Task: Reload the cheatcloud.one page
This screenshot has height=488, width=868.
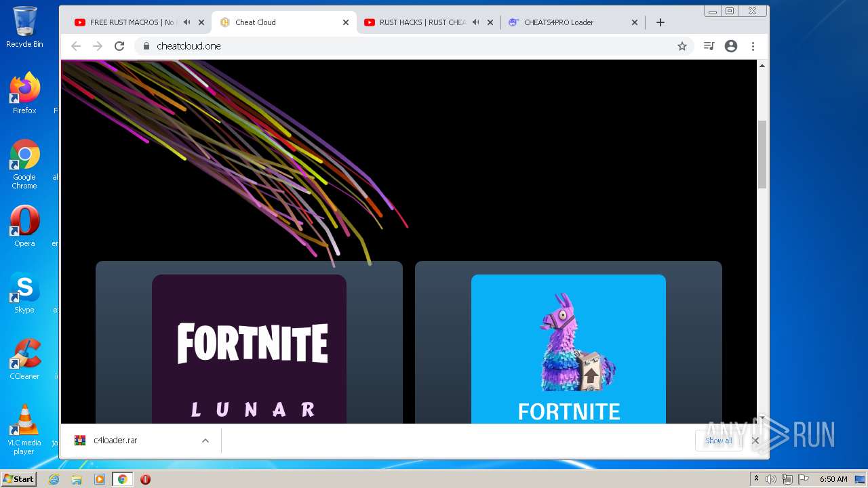Action: pyautogui.click(x=119, y=46)
